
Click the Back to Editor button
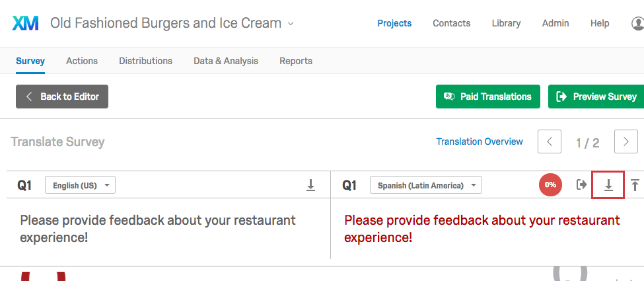click(62, 97)
